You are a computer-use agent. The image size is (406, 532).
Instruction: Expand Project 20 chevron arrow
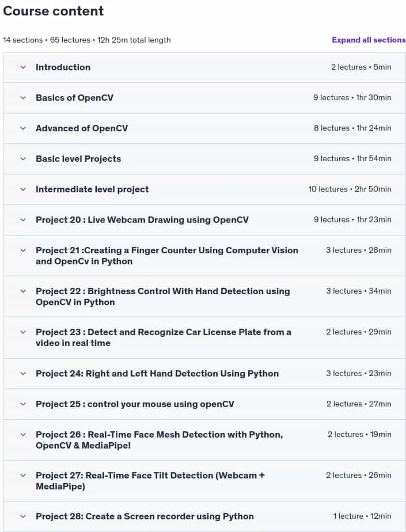point(23,220)
